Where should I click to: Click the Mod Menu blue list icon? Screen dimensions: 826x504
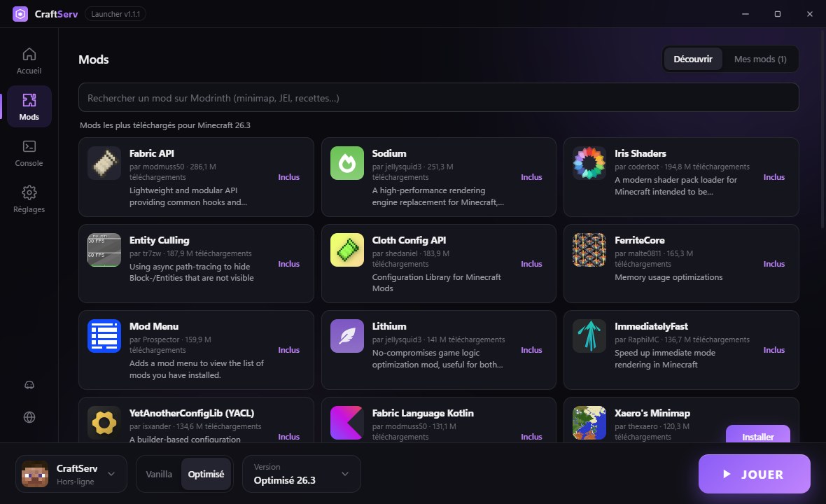(x=104, y=336)
